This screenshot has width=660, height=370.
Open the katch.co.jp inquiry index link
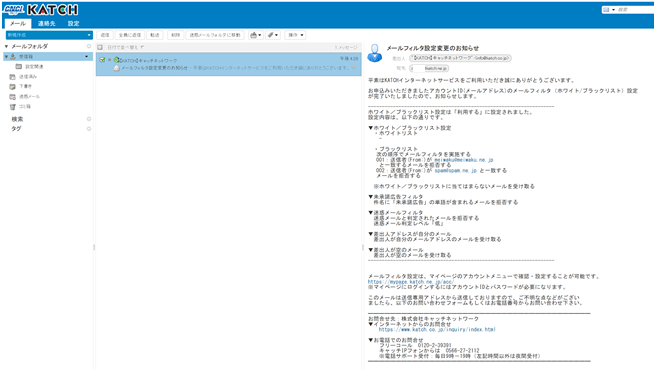[437, 330]
